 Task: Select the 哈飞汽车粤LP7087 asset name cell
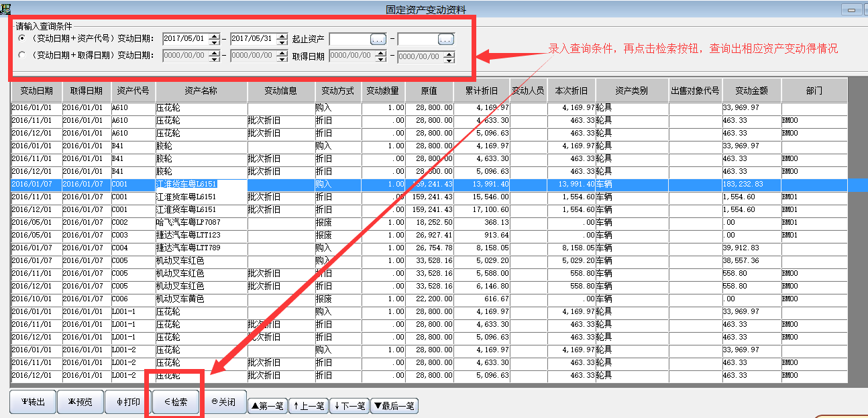(x=201, y=222)
